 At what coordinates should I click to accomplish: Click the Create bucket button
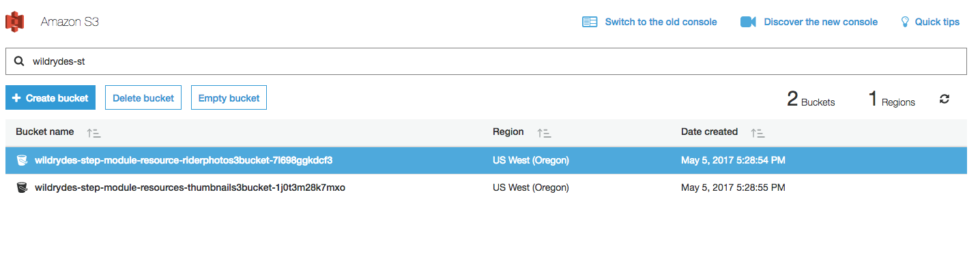click(x=51, y=98)
